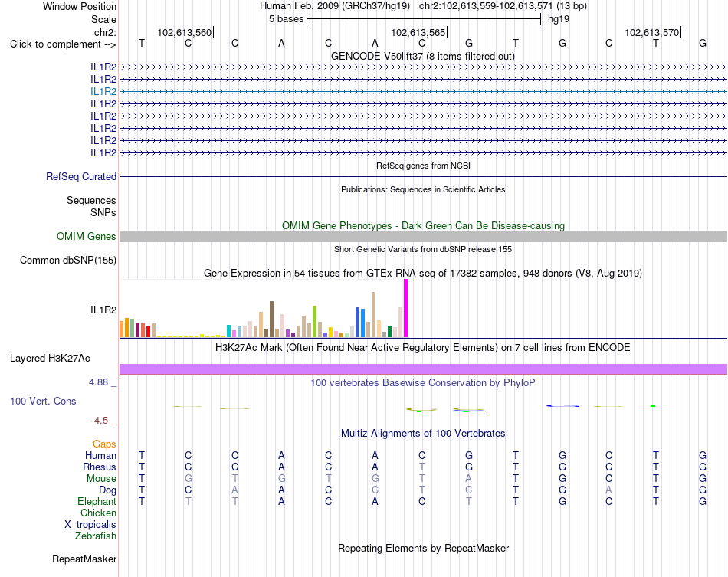Click the 100 Vert. Cons label
Screen dimensions: 728x577
tap(43, 401)
